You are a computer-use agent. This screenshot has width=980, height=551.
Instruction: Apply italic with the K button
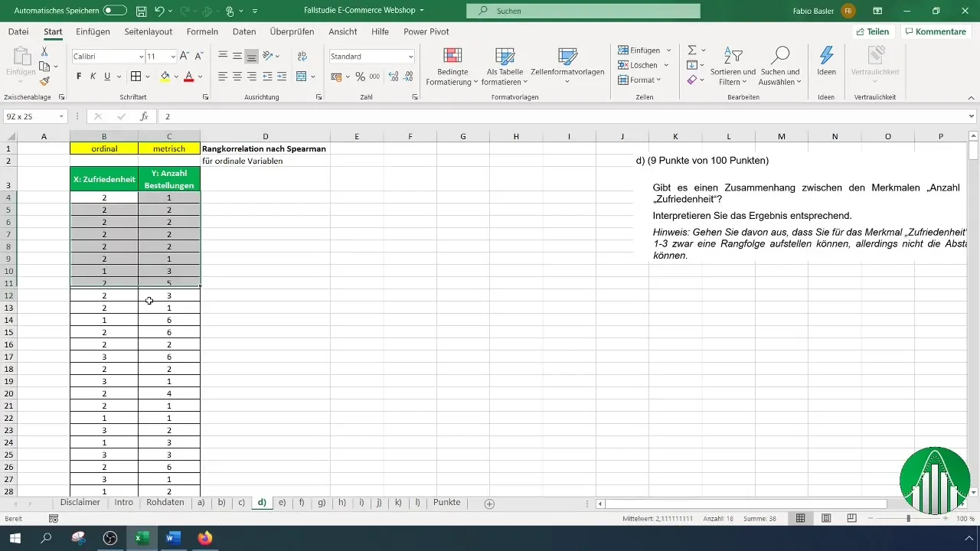tap(93, 77)
